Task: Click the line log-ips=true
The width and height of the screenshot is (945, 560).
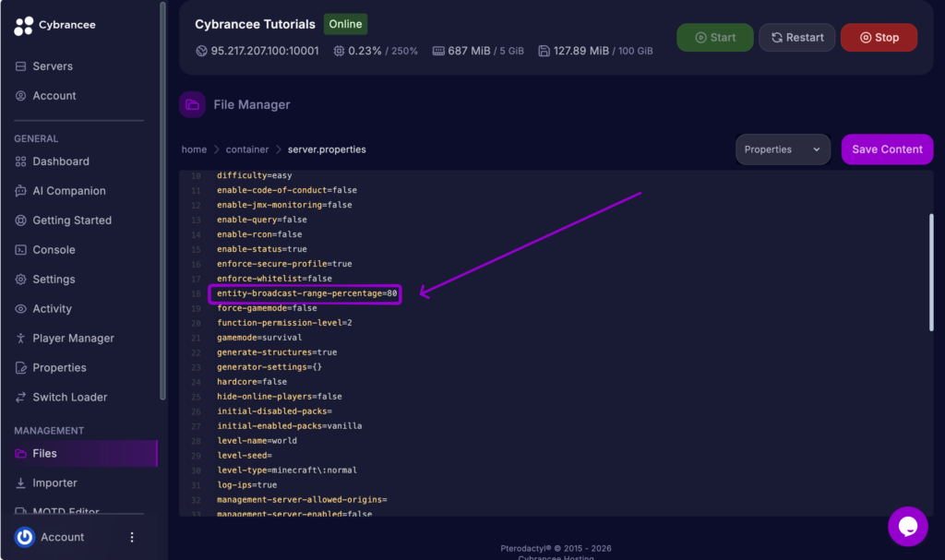Action: [x=247, y=485]
